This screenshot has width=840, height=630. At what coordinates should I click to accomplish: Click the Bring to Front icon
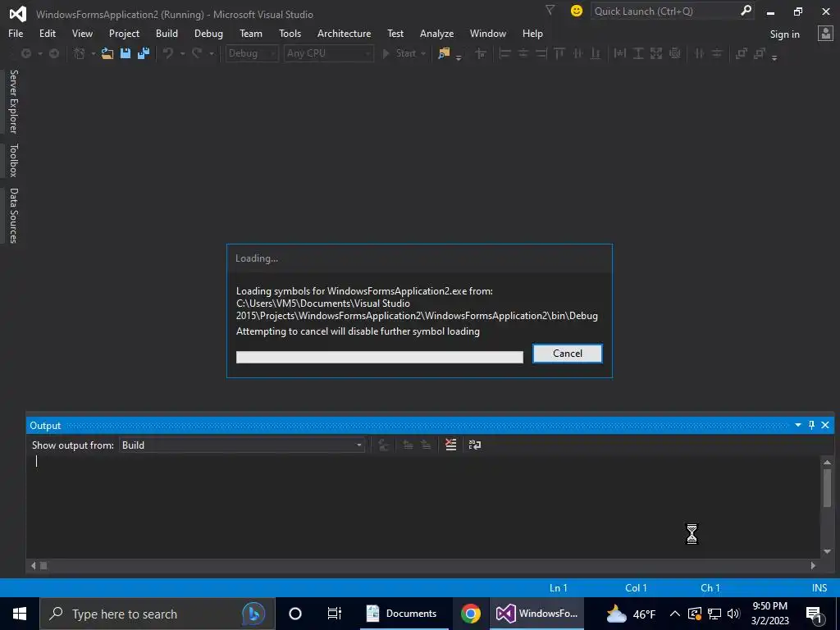click(x=742, y=53)
